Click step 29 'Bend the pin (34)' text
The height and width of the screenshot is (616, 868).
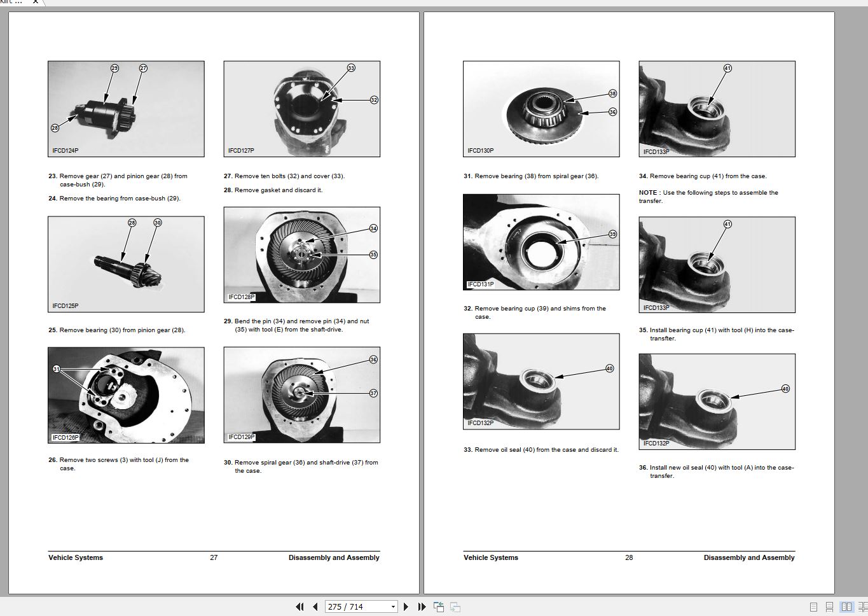click(297, 325)
